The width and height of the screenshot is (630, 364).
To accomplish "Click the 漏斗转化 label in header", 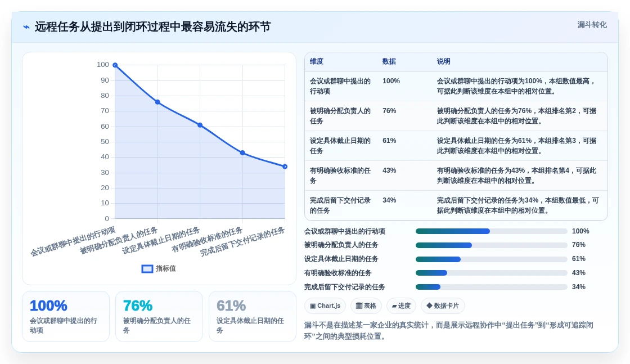I will coord(592,25).
